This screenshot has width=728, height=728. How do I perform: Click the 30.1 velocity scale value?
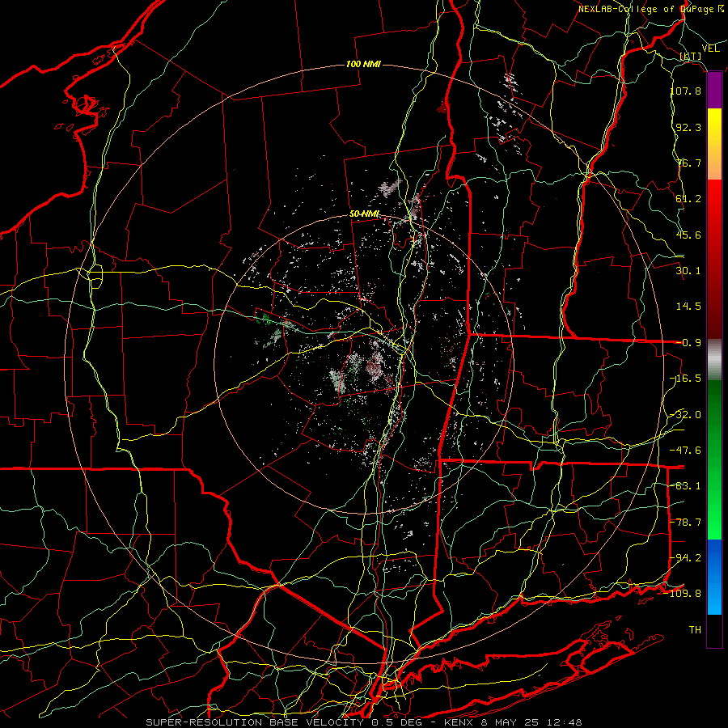[688, 271]
